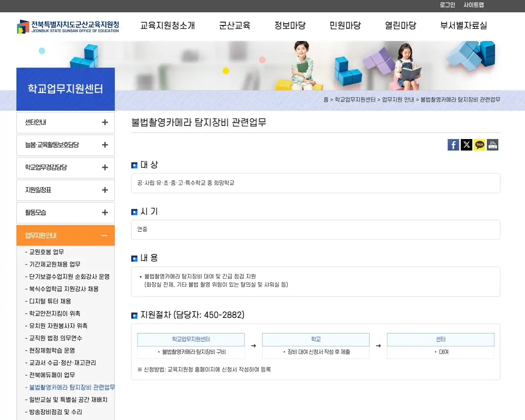Expand the 지원일정표 sidebar section
Image resolution: width=525 pixels, height=420 pixels.
point(66,190)
